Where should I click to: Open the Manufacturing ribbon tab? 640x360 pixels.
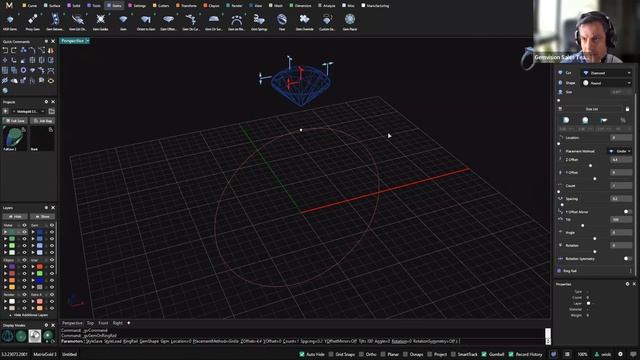(x=375, y=5)
